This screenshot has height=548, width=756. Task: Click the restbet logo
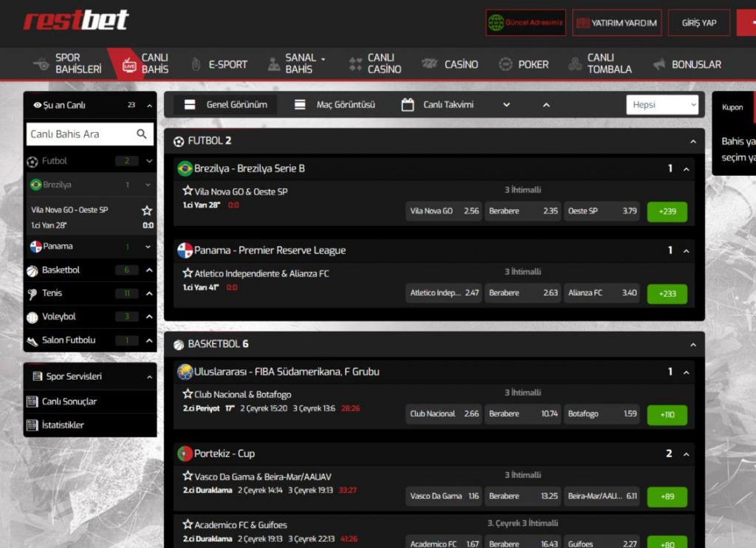pyautogui.click(x=76, y=20)
